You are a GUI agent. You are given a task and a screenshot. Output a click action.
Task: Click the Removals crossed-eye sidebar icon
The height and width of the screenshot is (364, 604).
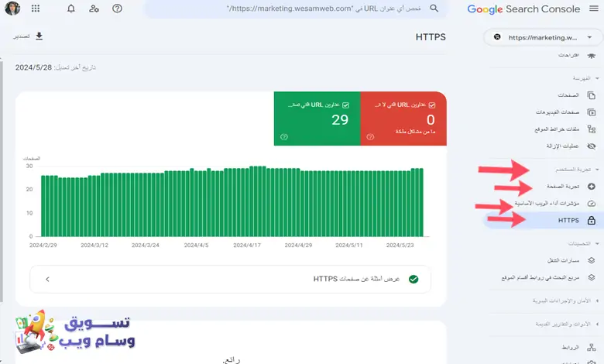pos(592,146)
